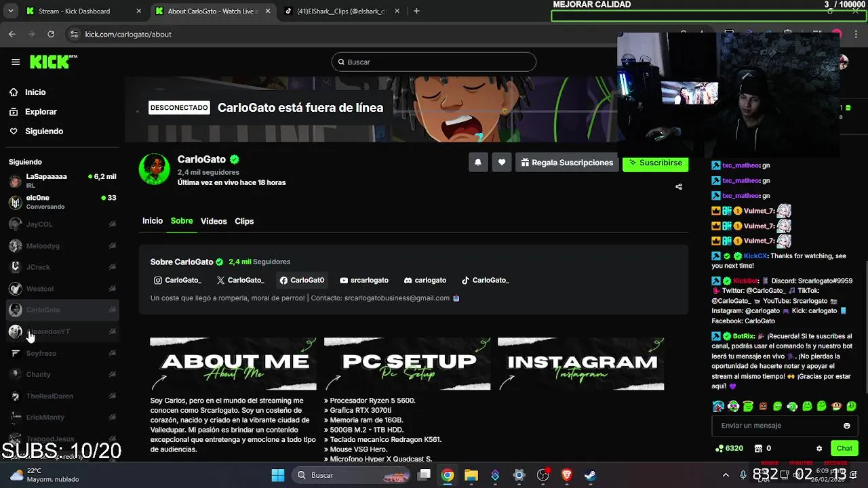Click the KickCX username in chat

(x=755, y=256)
